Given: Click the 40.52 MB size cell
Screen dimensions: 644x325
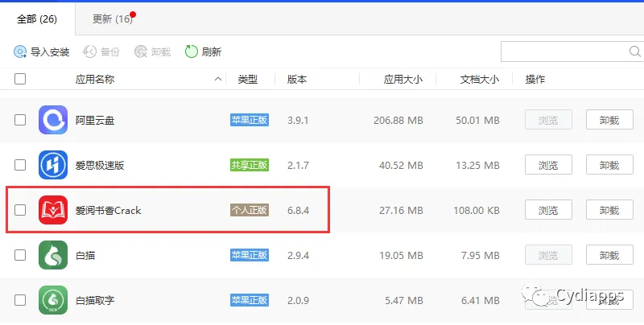Looking at the screenshot, I should (x=401, y=166).
